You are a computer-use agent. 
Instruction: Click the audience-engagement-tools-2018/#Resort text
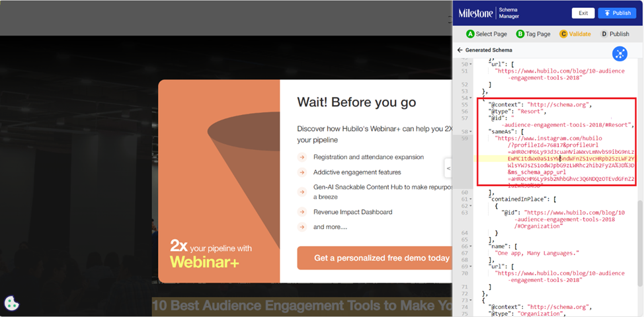tap(566, 125)
